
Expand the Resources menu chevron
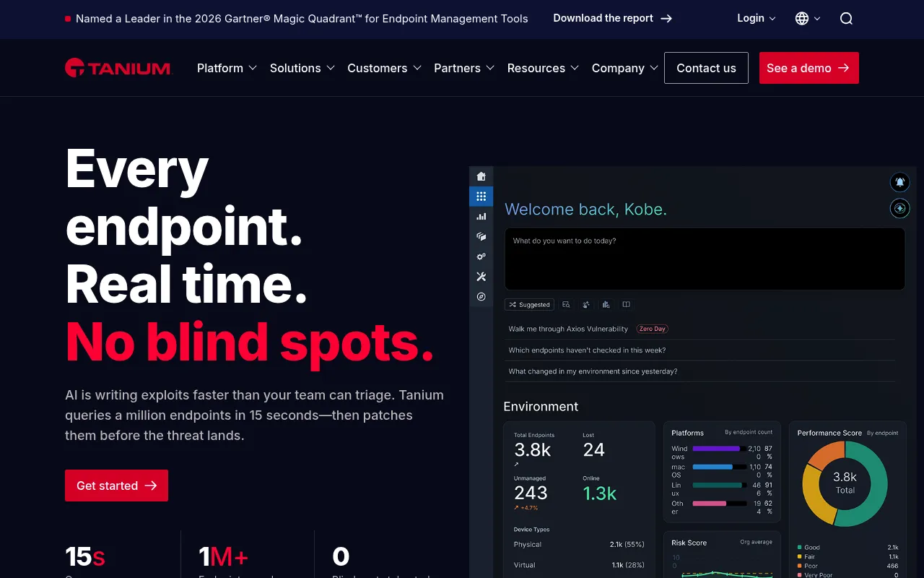coord(575,68)
